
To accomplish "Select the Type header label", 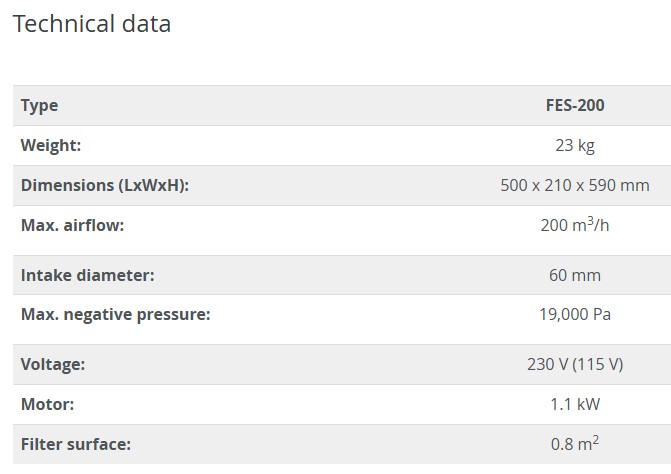I will tap(40, 105).
